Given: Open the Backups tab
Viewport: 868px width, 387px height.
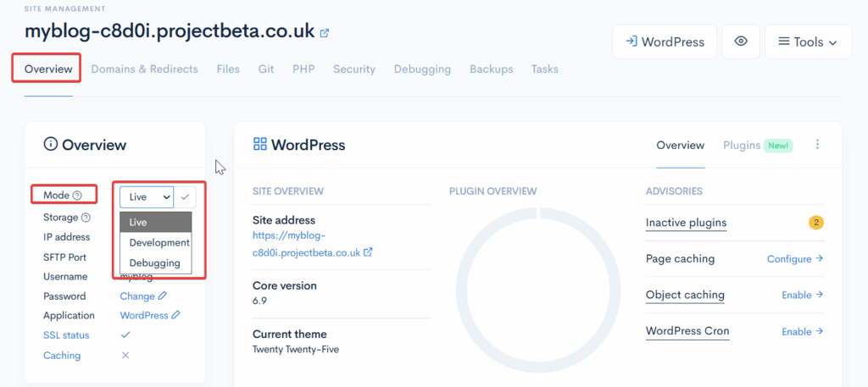Looking at the screenshot, I should (x=491, y=69).
